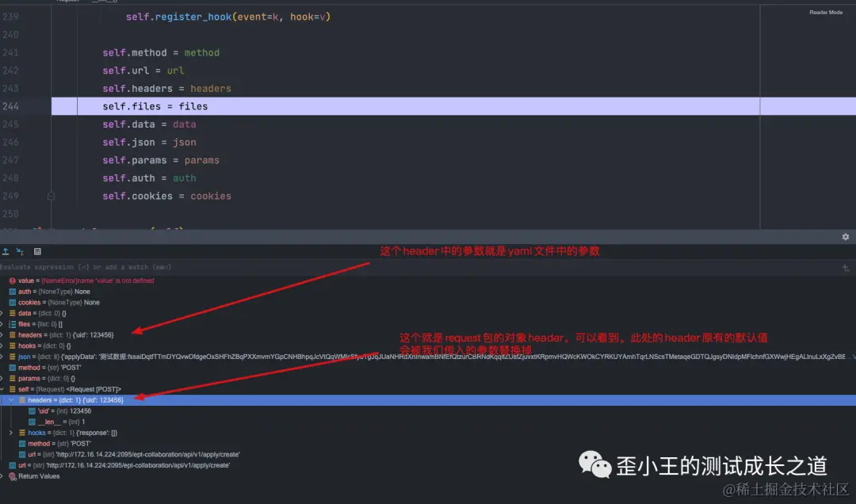Click gutter line number 241
The image size is (856, 504).
(10, 53)
